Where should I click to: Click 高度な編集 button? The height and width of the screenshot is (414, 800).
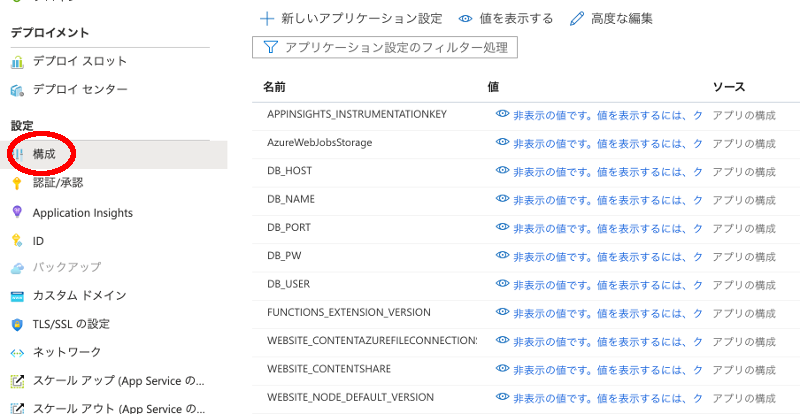611,19
